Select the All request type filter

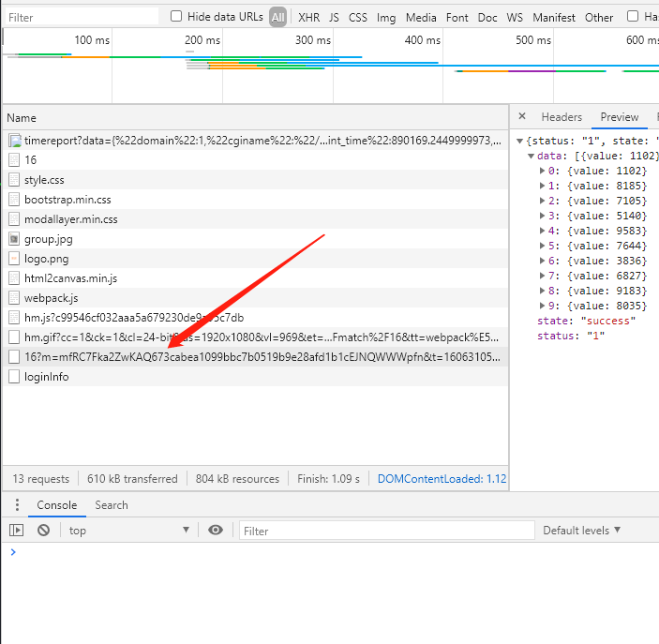pos(277,17)
